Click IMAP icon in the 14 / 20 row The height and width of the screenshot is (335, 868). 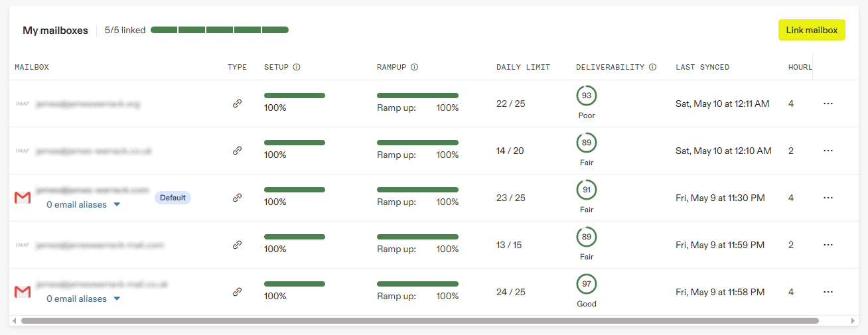tap(23, 151)
